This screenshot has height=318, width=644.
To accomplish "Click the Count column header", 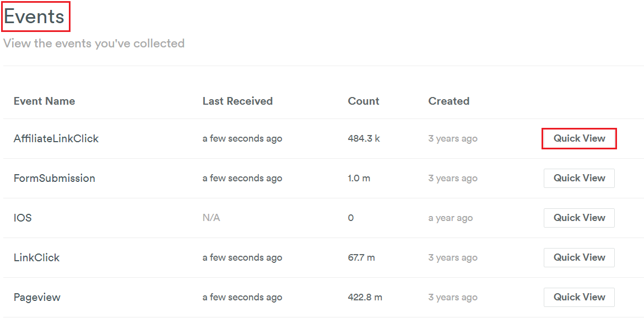I will [364, 101].
